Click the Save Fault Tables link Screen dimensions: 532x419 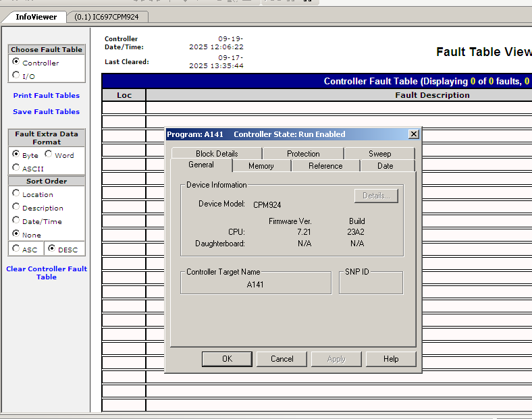[46, 112]
